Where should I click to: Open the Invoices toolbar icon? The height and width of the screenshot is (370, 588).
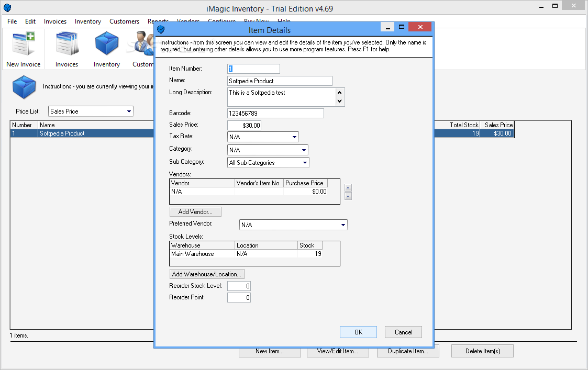pyautogui.click(x=66, y=49)
